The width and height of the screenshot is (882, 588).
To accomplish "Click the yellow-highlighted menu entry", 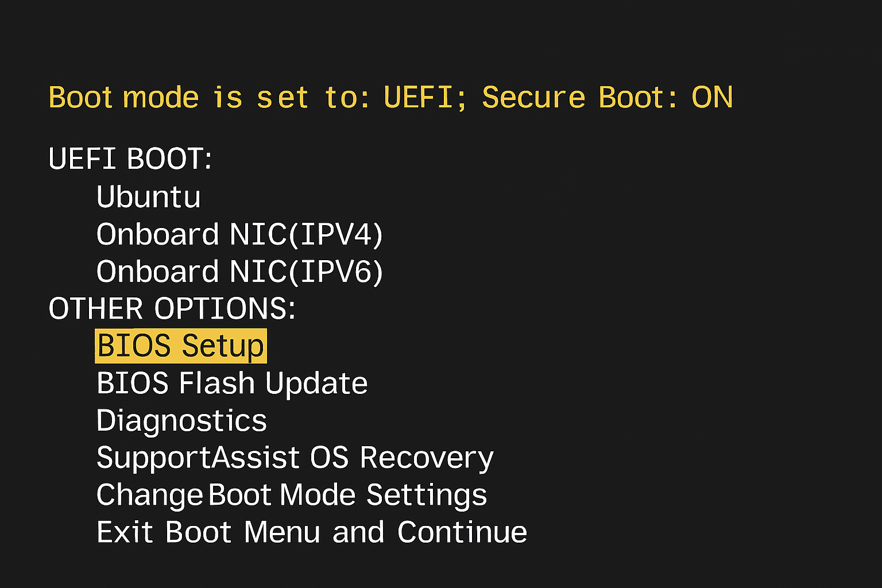I will pyautogui.click(x=180, y=346).
